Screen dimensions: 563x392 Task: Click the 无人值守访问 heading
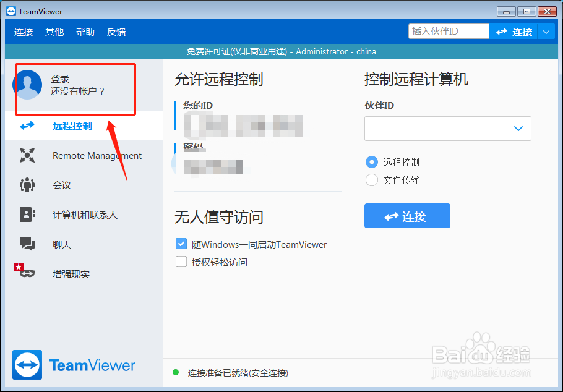point(219,217)
